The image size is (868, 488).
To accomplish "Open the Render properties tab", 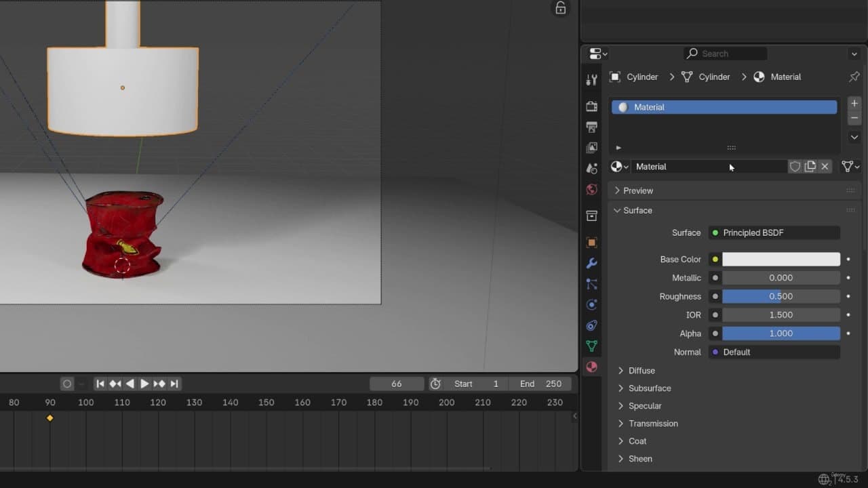I will tap(591, 106).
